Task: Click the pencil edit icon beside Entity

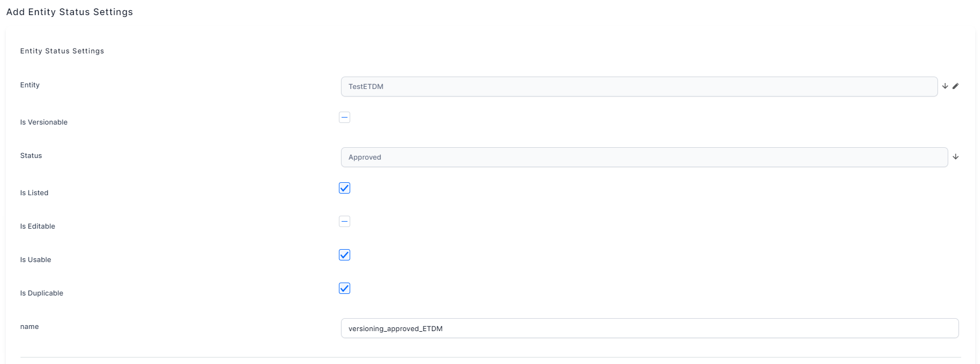Action: [x=955, y=86]
